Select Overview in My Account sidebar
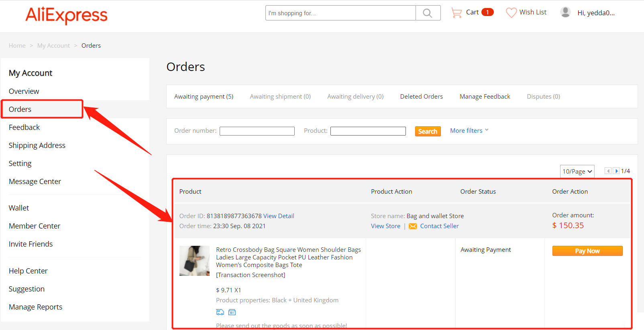 click(24, 91)
